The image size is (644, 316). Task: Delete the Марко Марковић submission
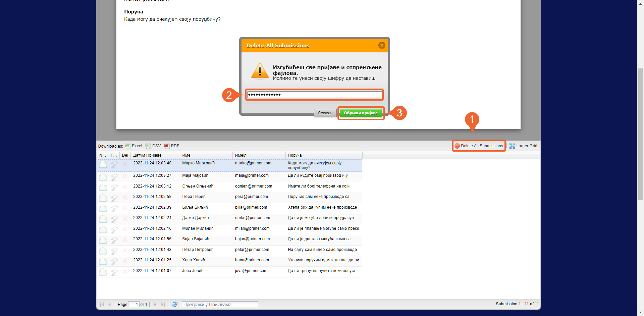tap(125, 164)
